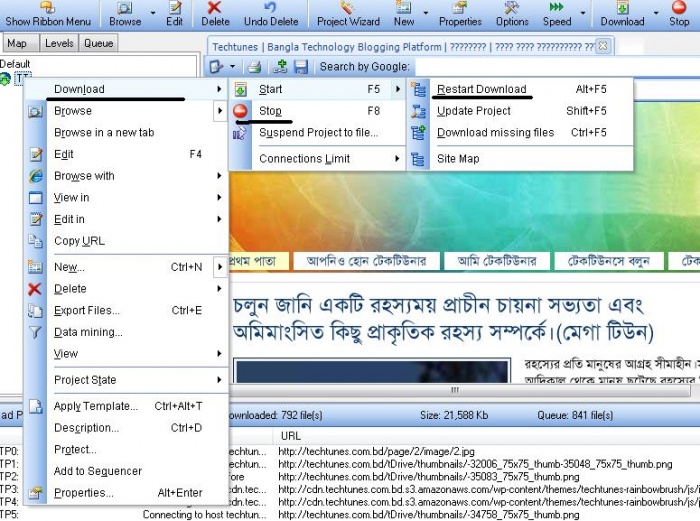Expand the Connections Limit submenu
Image resolution: width=700 pixels, height=521 pixels.
397,158
